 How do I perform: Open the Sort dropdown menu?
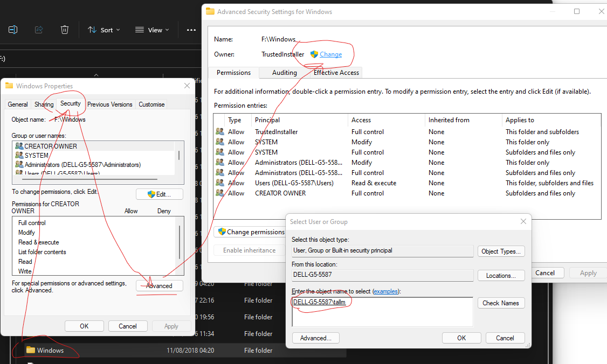click(x=104, y=30)
